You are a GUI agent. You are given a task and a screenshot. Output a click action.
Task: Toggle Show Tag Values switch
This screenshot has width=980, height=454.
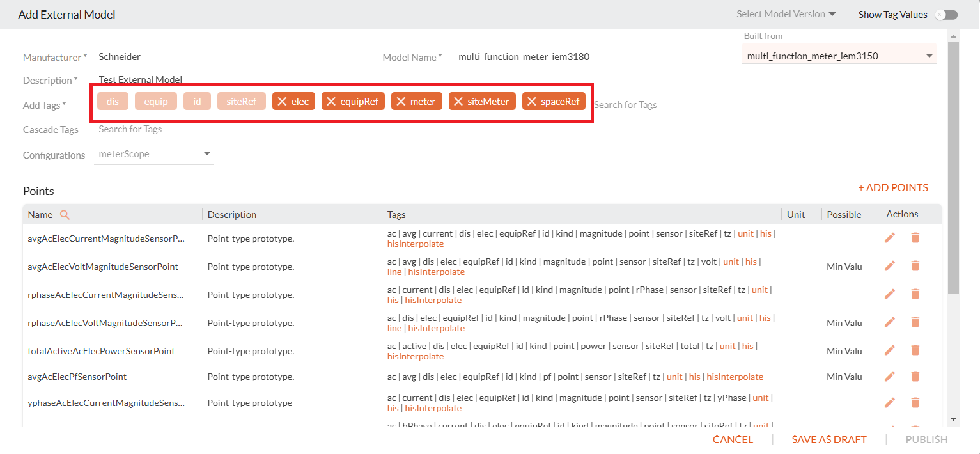pyautogui.click(x=946, y=15)
